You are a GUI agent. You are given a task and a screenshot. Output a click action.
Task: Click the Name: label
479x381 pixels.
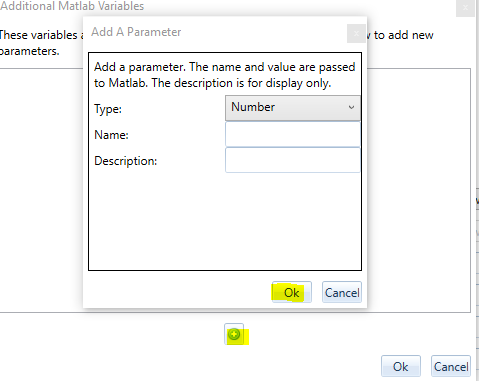[x=111, y=135]
